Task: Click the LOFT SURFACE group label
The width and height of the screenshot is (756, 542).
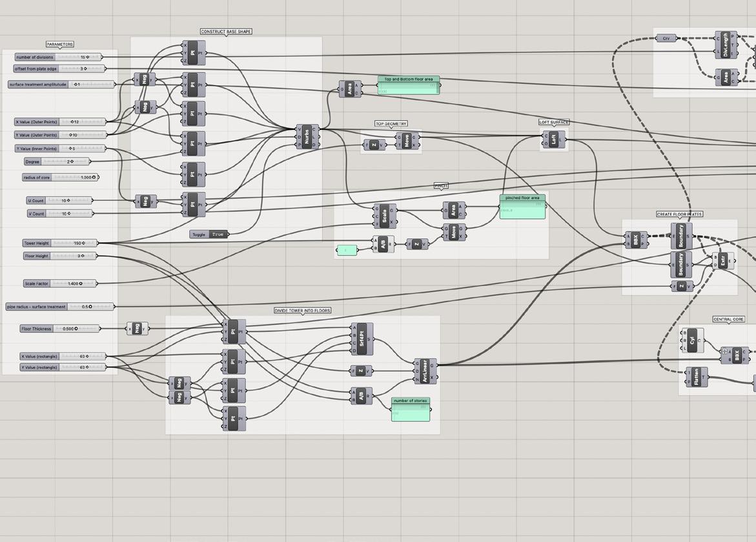Action: (x=554, y=122)
